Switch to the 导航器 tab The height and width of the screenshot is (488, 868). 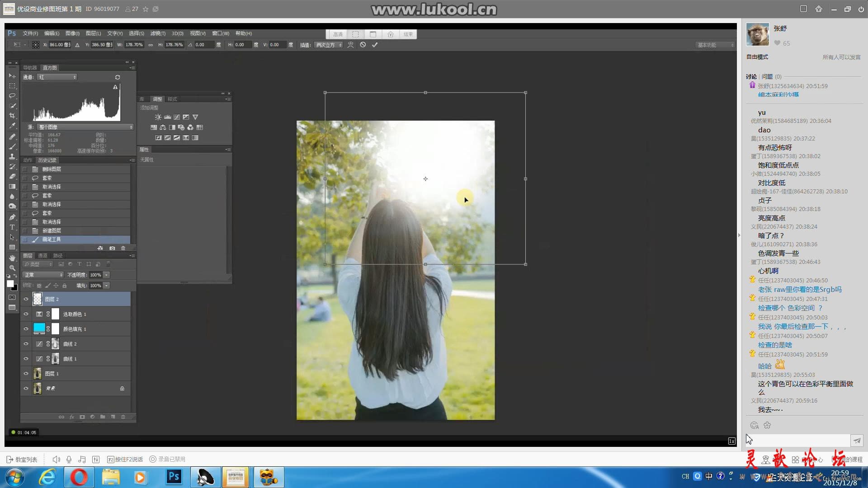(30, 68)
